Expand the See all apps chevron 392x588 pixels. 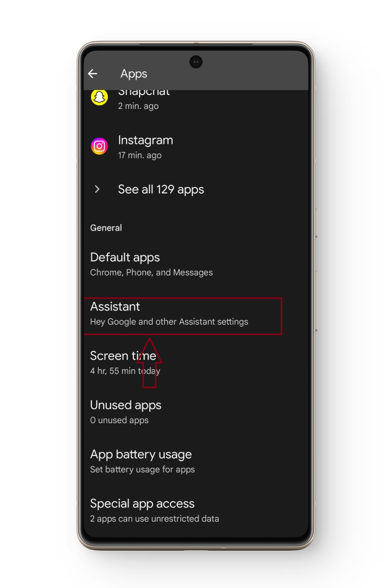click(x=97, y=189)
